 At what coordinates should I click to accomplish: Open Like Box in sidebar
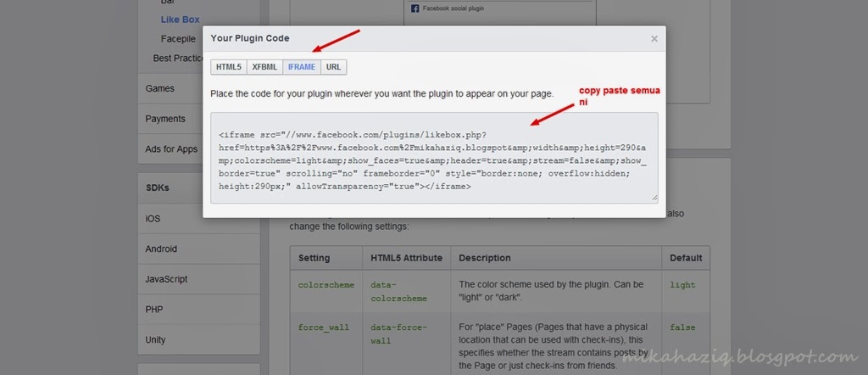coord(180,20)
